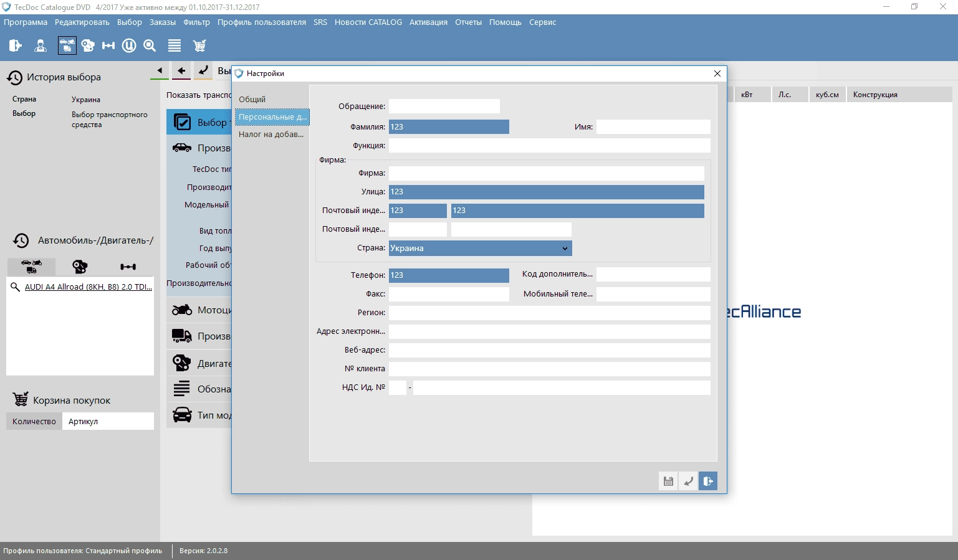958x560 pixels.
Task: Click the Конструкция column header
Action: click(x=899, y=95)
